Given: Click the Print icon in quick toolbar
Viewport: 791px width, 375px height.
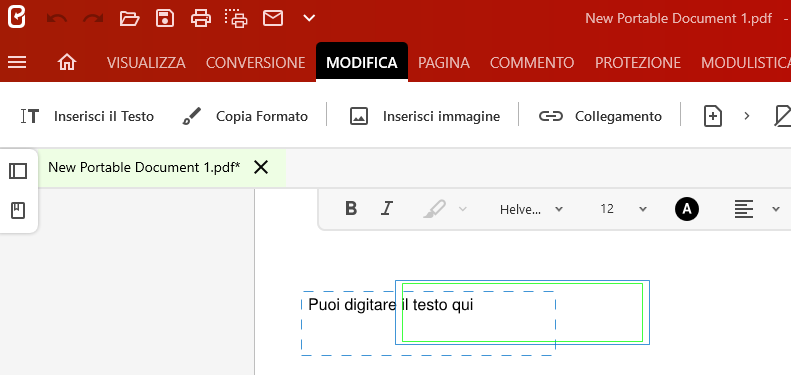Looking at the screenshot, I should pos(201,19).
